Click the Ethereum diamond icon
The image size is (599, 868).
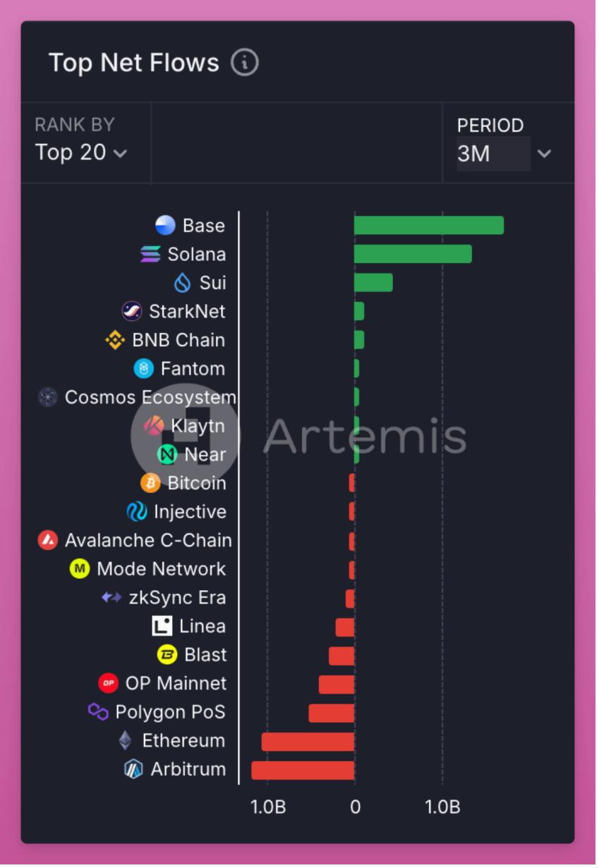(125, 740)
